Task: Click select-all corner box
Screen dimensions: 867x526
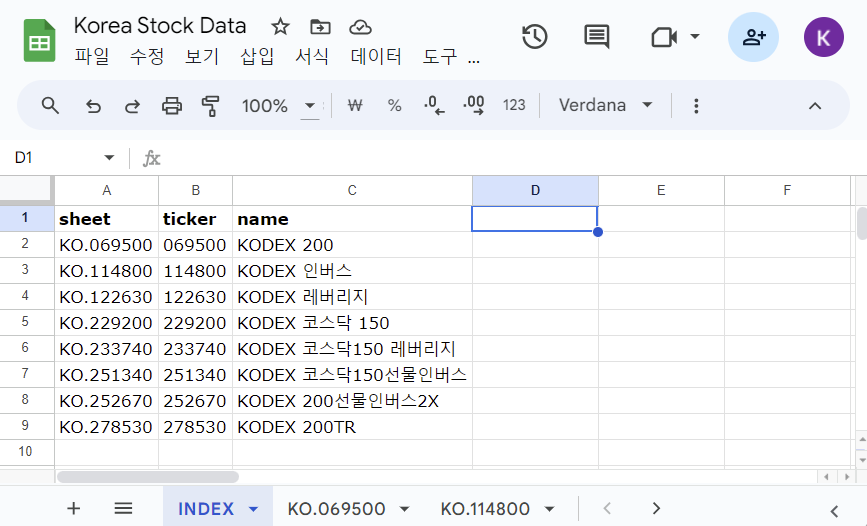Action: (27, 190)
